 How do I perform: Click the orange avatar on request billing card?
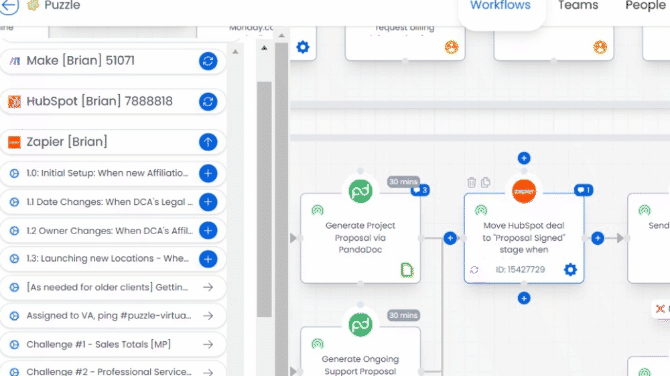452,47
